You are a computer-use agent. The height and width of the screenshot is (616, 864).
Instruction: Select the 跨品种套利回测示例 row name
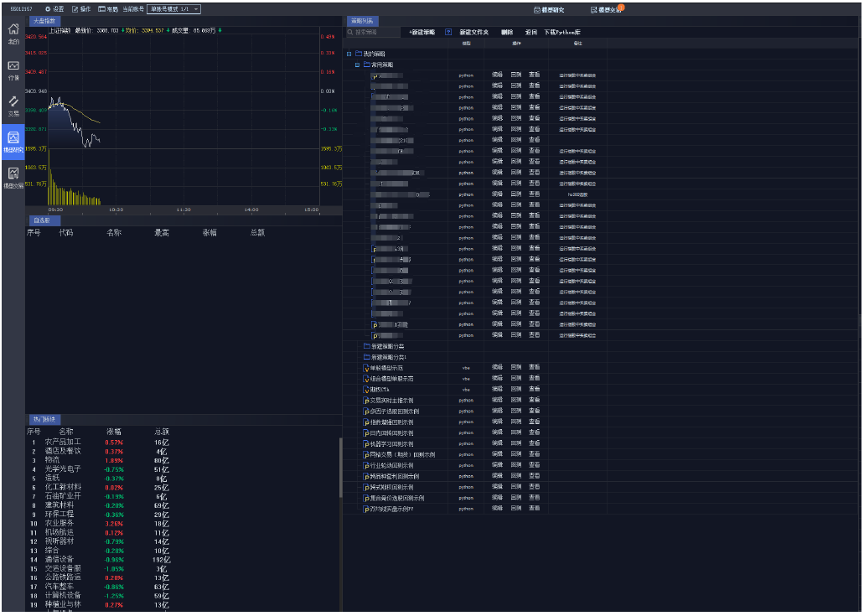[x=395, y=477]
